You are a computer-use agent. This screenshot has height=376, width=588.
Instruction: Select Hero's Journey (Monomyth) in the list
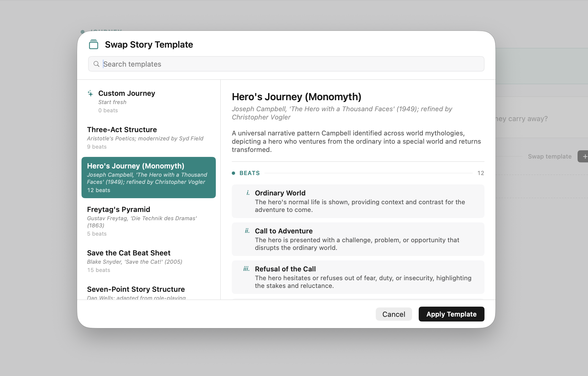tap(149, 178)
